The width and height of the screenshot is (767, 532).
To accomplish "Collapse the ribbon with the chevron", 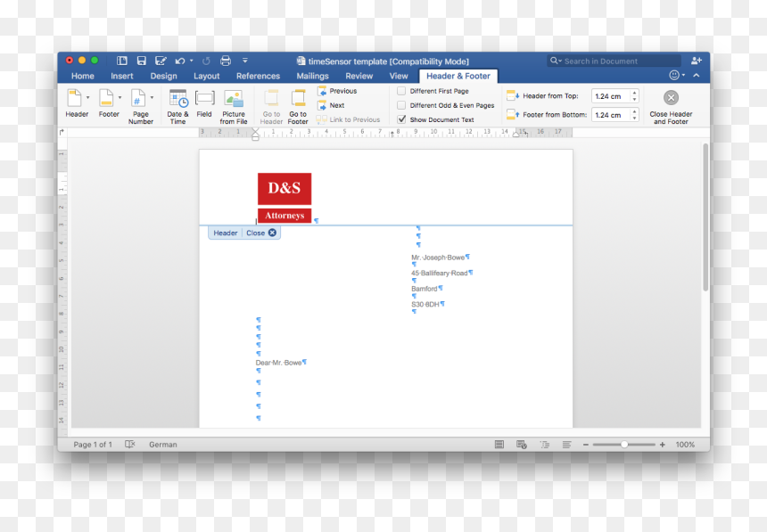I will (x=697, y=76).
